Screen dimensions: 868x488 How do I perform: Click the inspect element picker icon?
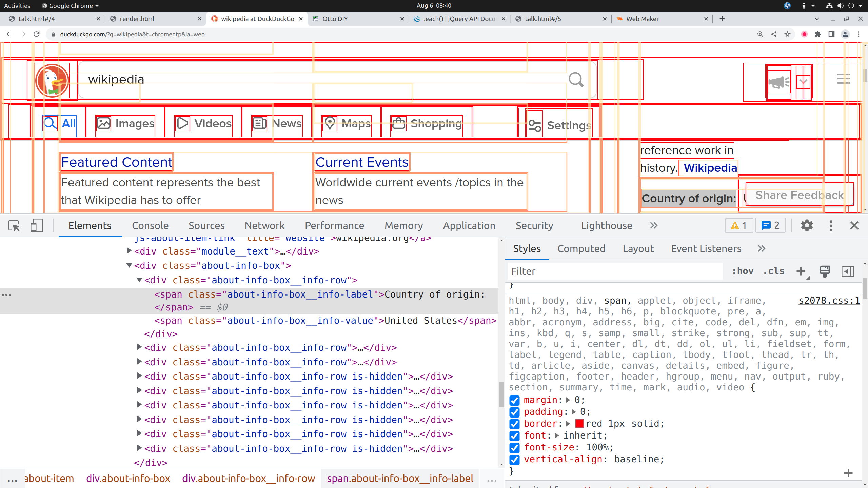tap(14, 226)
